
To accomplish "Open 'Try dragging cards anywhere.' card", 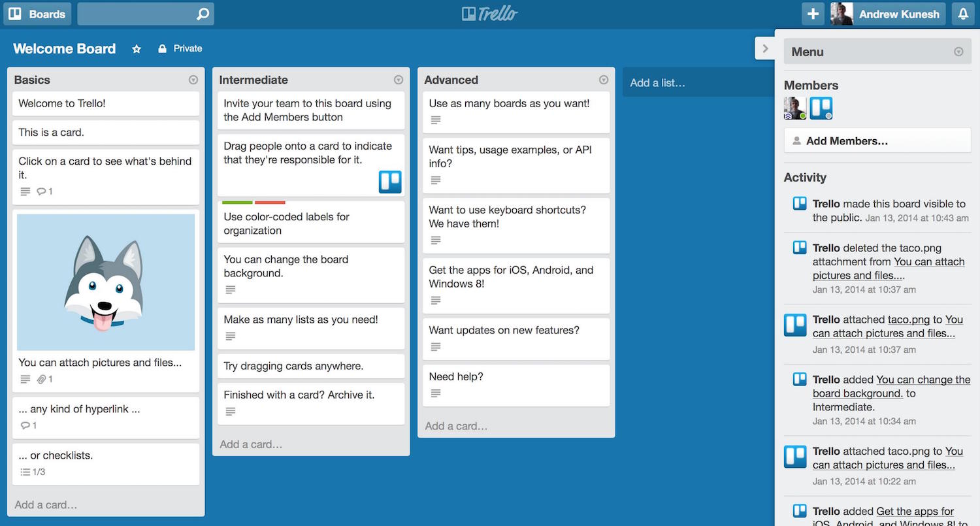I will [311, 366].
